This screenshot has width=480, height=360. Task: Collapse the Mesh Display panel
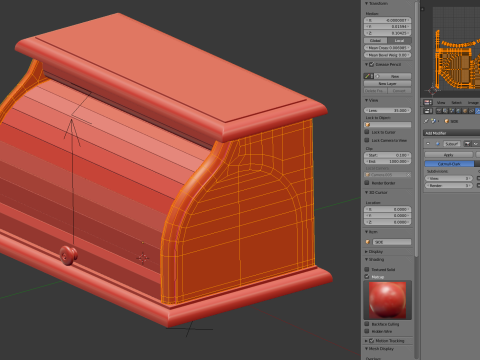point(367,349)
